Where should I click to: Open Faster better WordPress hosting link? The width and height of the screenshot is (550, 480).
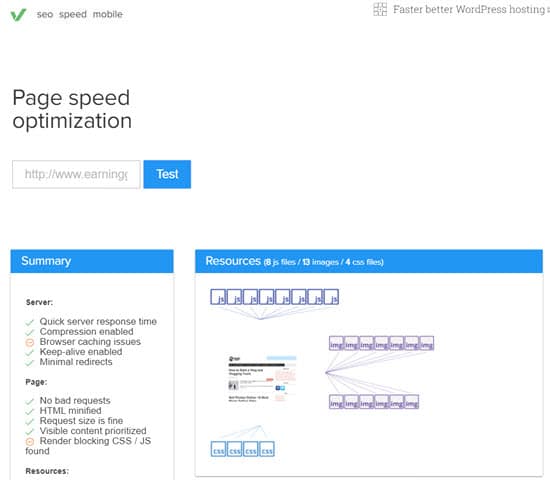(469, 9)
